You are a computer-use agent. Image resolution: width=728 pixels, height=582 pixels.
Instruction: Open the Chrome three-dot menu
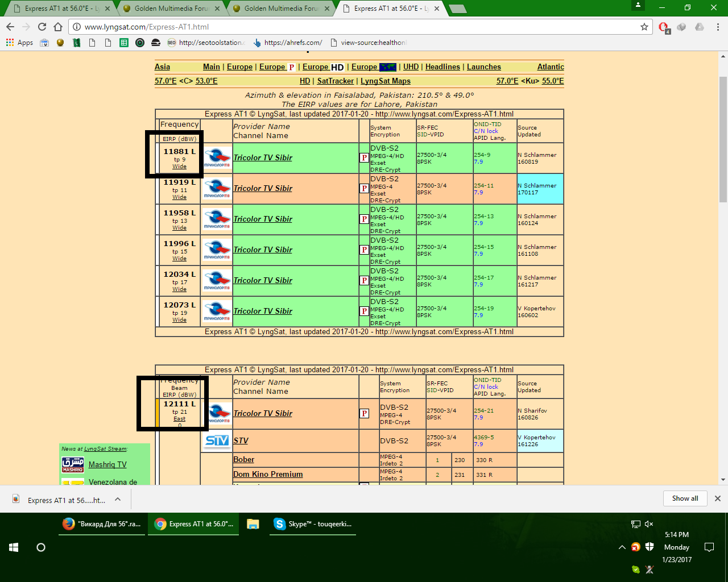pos(718,27)
